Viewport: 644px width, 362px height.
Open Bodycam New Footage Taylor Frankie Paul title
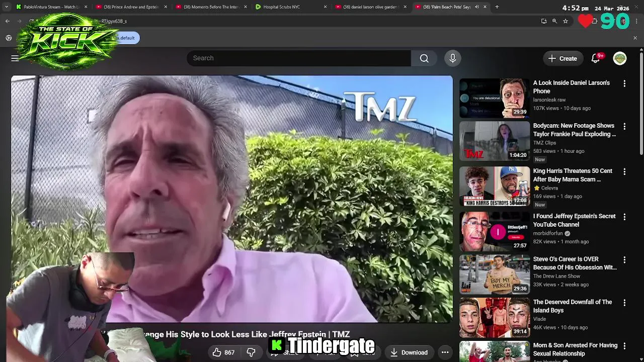tap(575, 130)
